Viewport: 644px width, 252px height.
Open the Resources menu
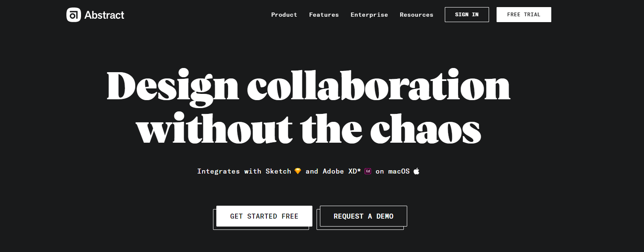click(x=416, y=15)
